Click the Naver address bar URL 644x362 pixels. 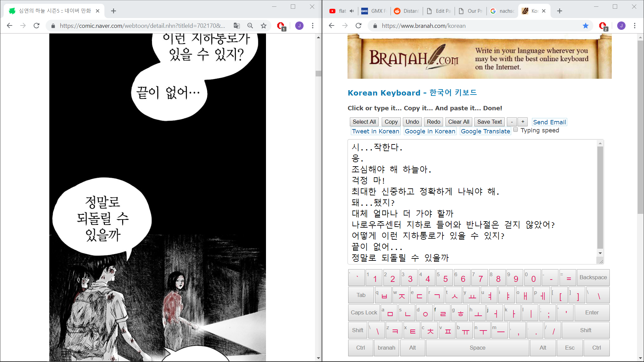(143, 26)
